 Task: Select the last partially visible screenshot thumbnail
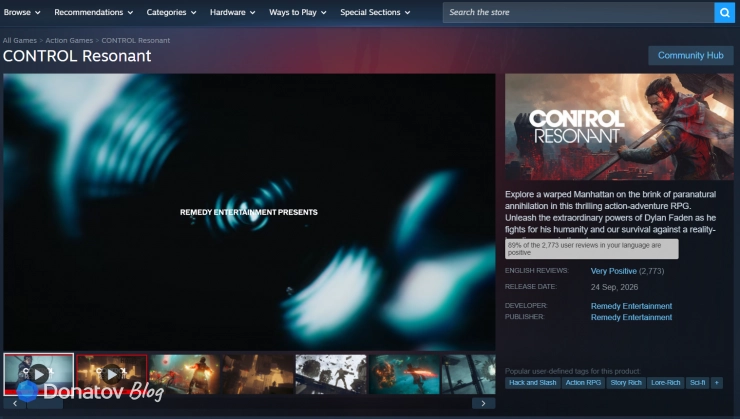[469, 374]
